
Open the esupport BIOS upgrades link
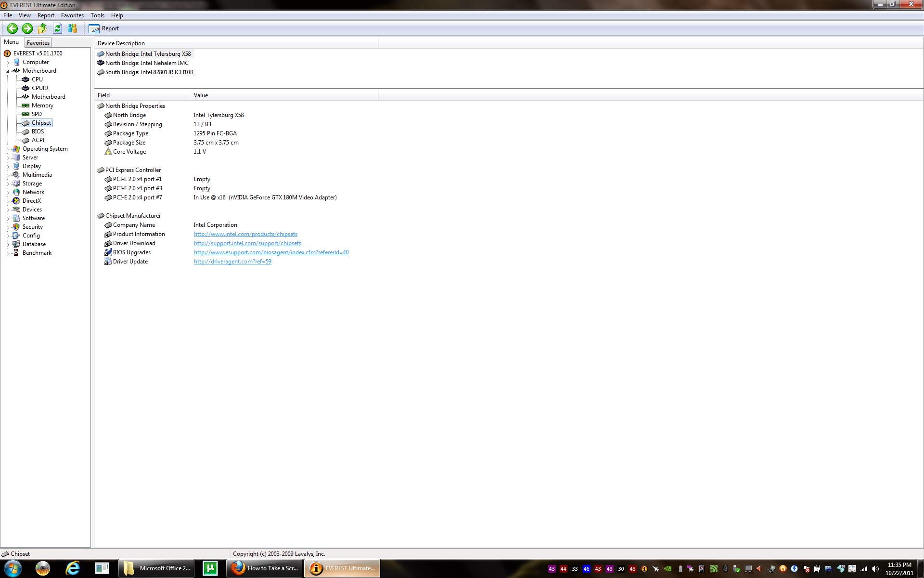tap(271, 252)
